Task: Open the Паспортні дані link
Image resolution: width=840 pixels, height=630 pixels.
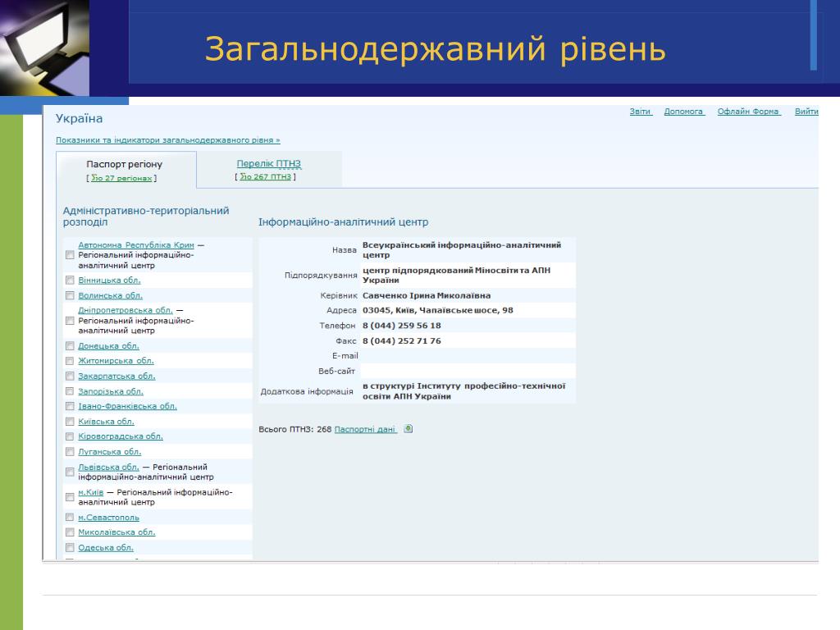Action: [365, 429]
